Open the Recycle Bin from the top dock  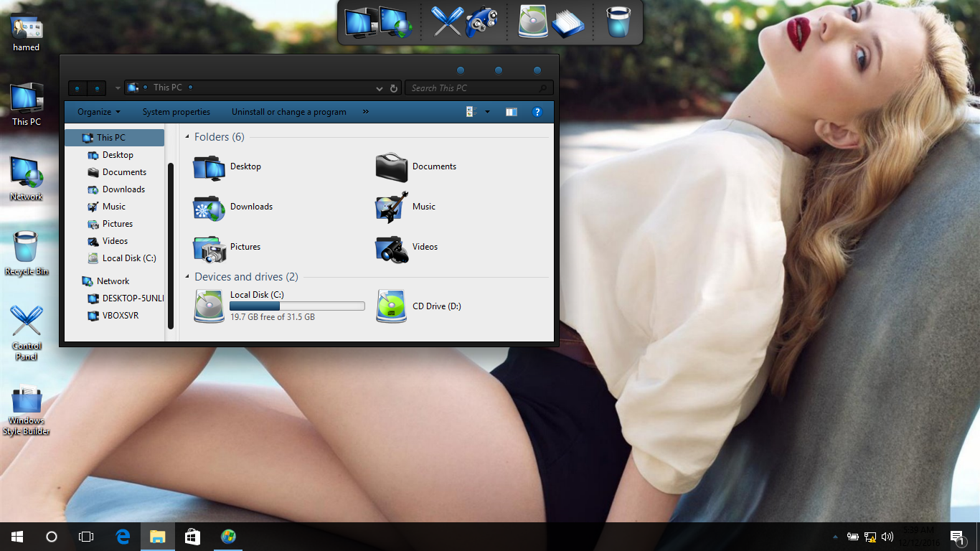pyautogui.click(x=618, y=22)
